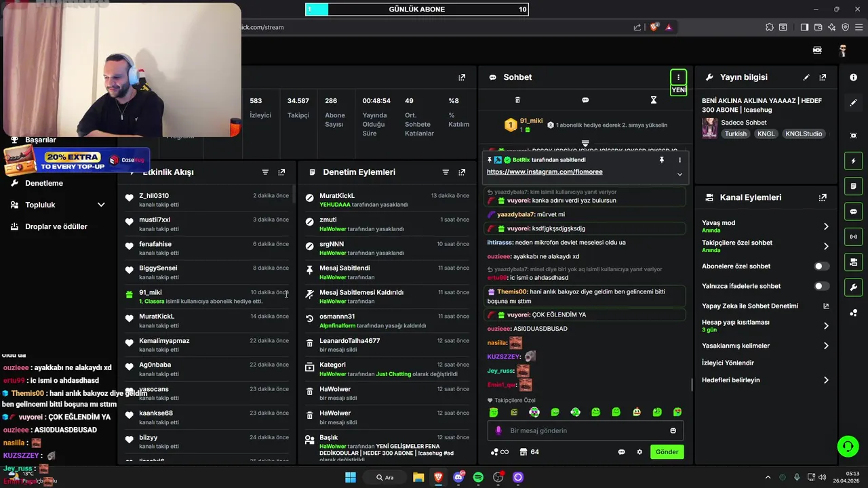Open the emoji picker in the message box
This screenshot has width=868, height=488.
pyautogui.click(x=673, y=430)
